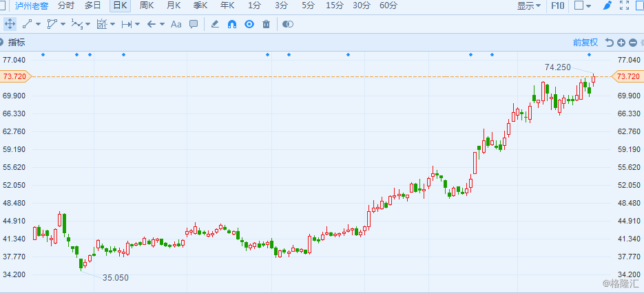The image size is (644, 293).
Task: Click the 泸州老窖 stock name link
Action: click(x=32, y=6)
